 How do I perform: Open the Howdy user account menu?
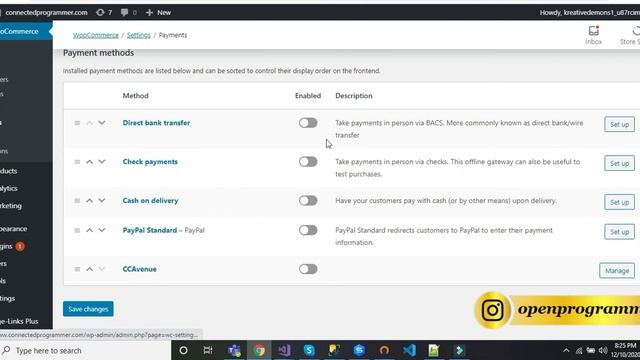click(589, 12)
